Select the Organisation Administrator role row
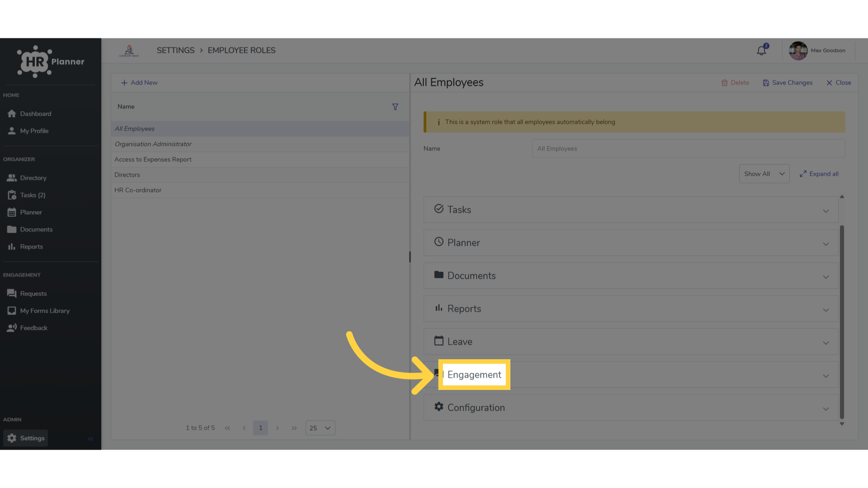Screen dimensions: 868x488 point(260,144)
